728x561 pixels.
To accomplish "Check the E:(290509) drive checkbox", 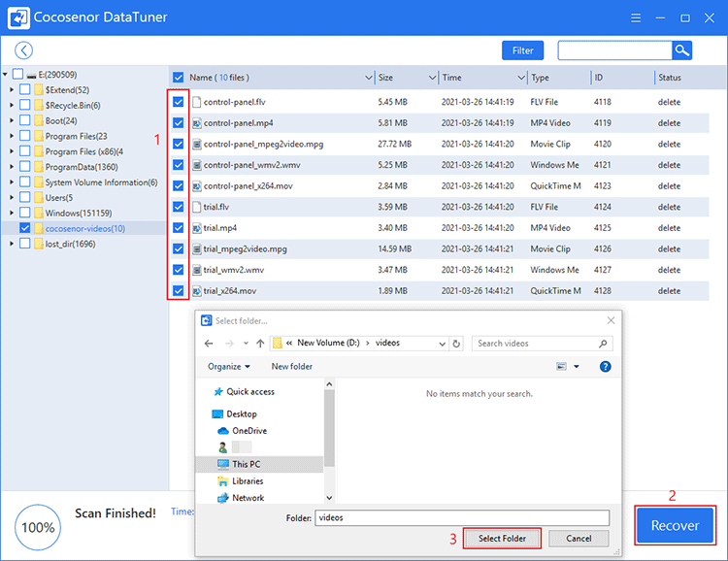I will 17,74.
